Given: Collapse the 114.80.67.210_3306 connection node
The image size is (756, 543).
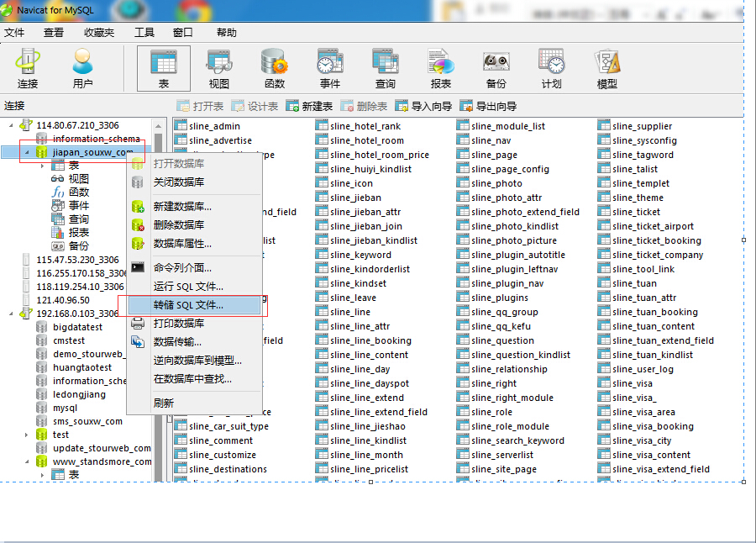Looking at the screenshot, I should (12, 125).
